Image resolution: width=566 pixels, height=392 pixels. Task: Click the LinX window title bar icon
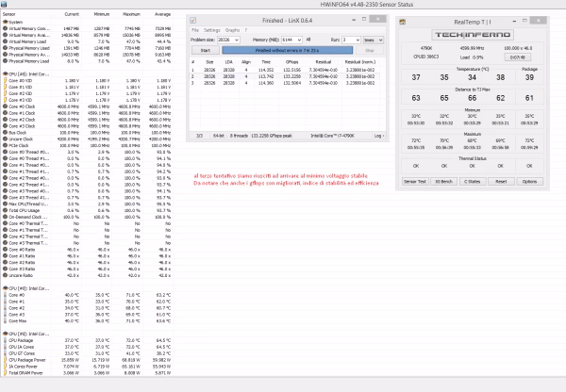[192, 21]
